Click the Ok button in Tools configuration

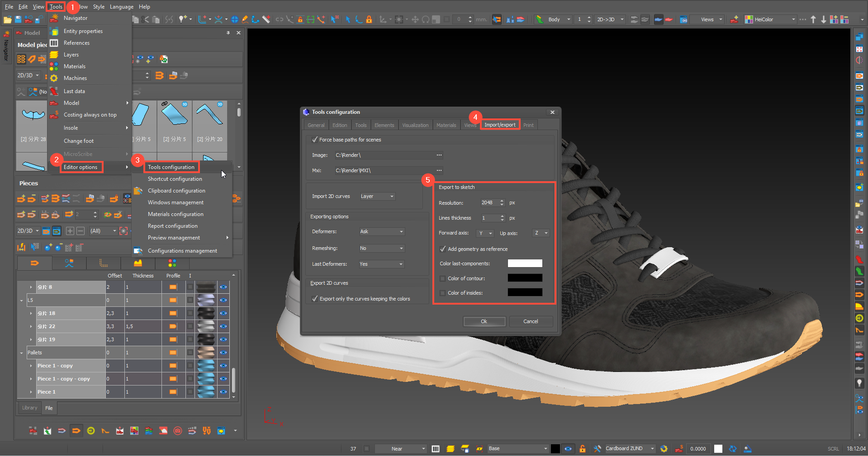pyautogui.click(x=484, y=321)
